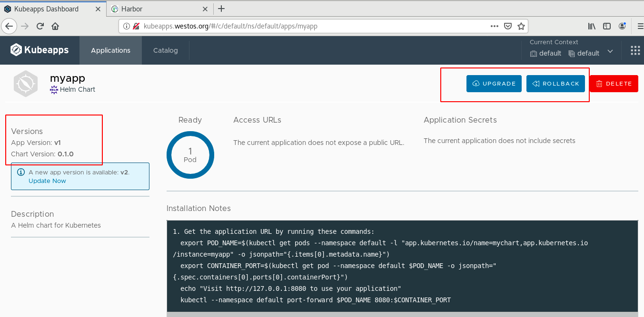Click the 'echo "Visit http://127.0.0.1:8080' line
The height and width of the screenshot is (317, 644).
[x=291, y=288]
